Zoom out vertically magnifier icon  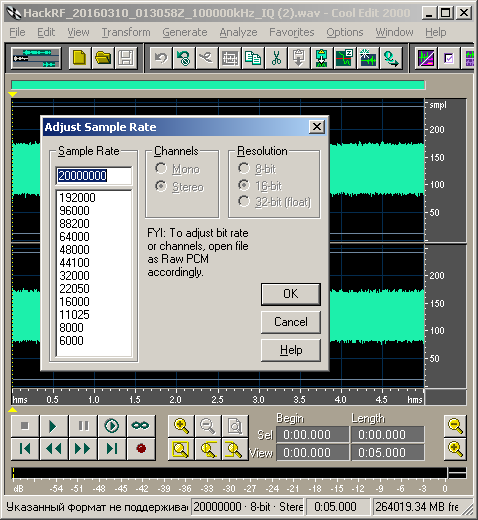click(455, 426)
